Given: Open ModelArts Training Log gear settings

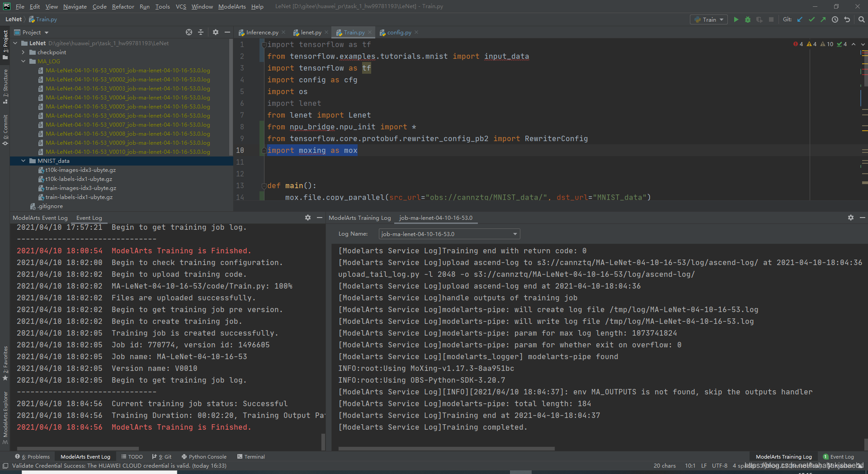Looking at the screenshot, I should (x=851, y=218).
